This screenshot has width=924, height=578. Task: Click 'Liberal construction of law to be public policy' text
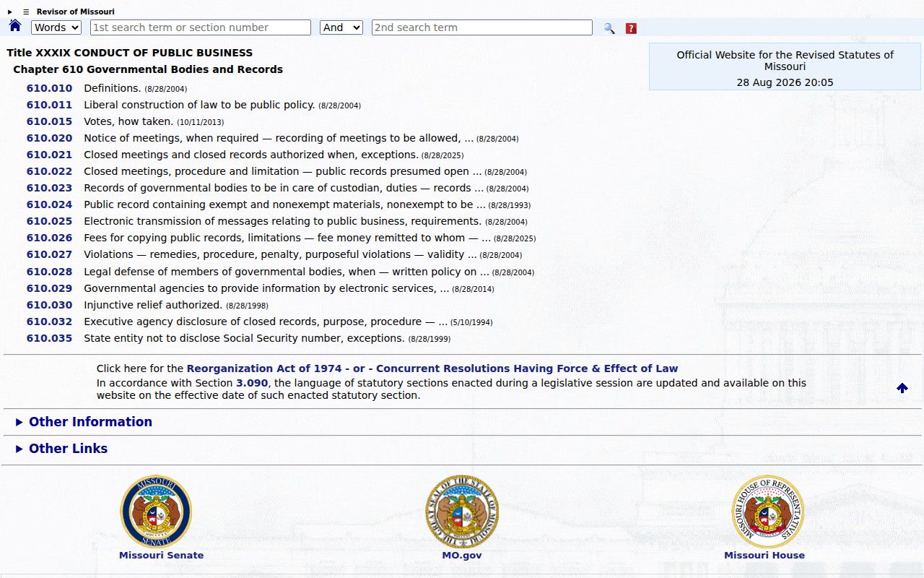coord(199,105)
